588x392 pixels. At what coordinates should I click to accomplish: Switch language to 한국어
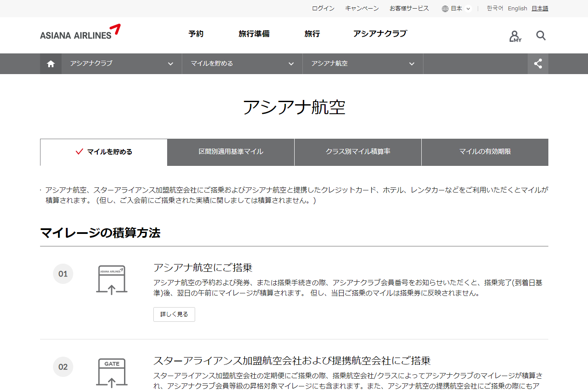coord(495,9)
